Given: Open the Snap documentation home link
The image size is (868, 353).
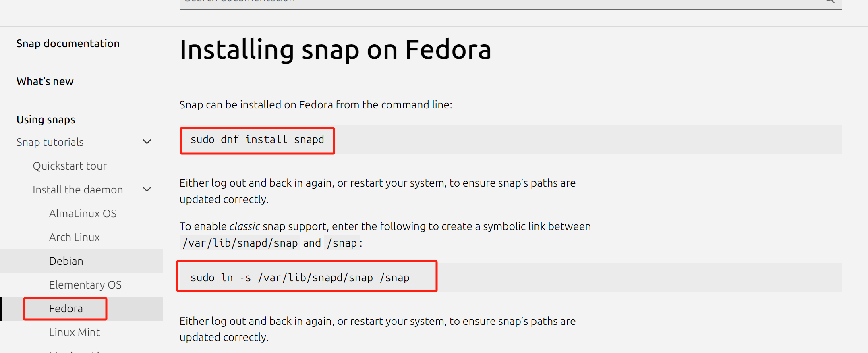Looking at the screenshot, I should 68,44.
